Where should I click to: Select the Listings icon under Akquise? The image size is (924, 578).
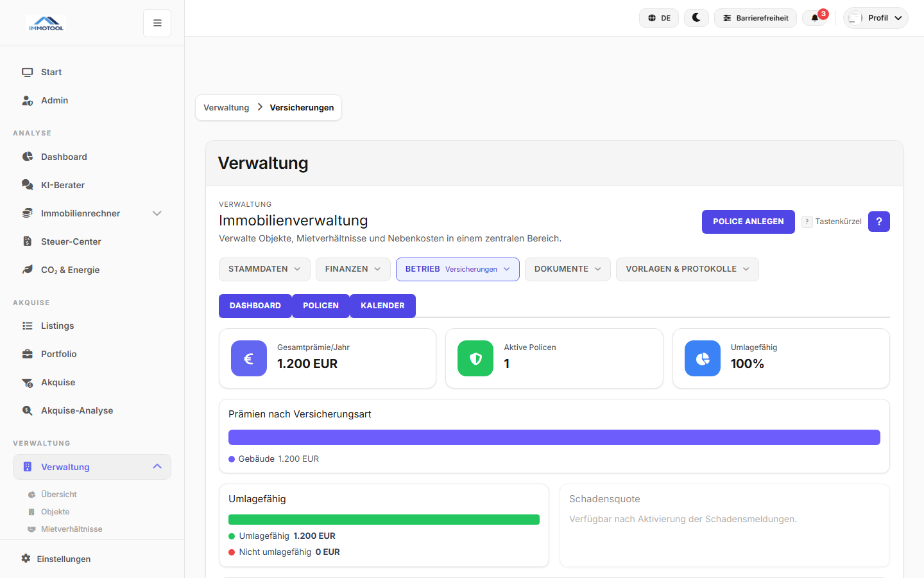27,326
